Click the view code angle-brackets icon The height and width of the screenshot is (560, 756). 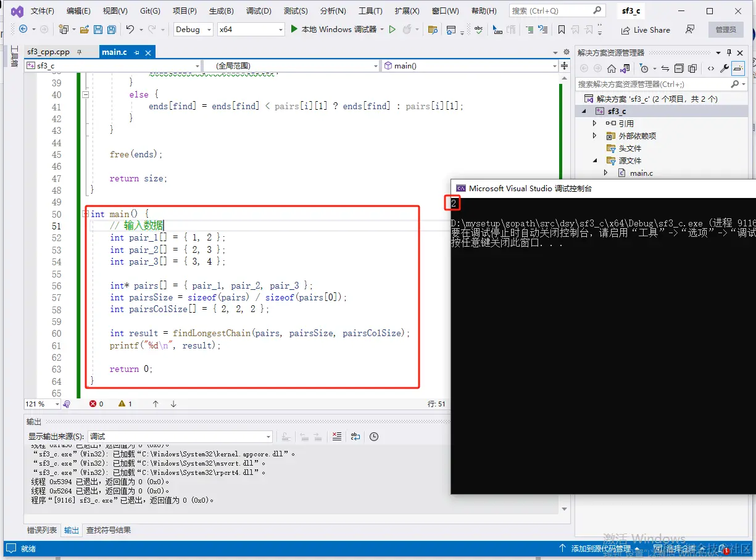(710, 68)
